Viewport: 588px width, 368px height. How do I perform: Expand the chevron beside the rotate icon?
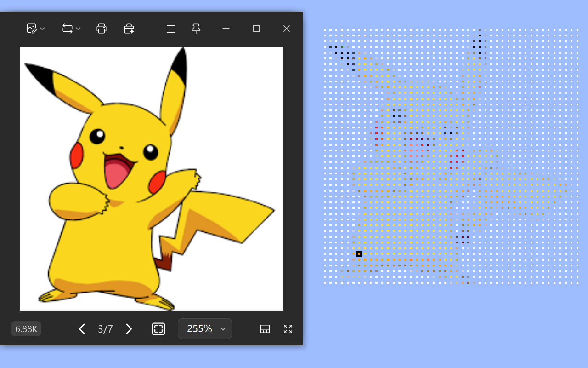78,29
